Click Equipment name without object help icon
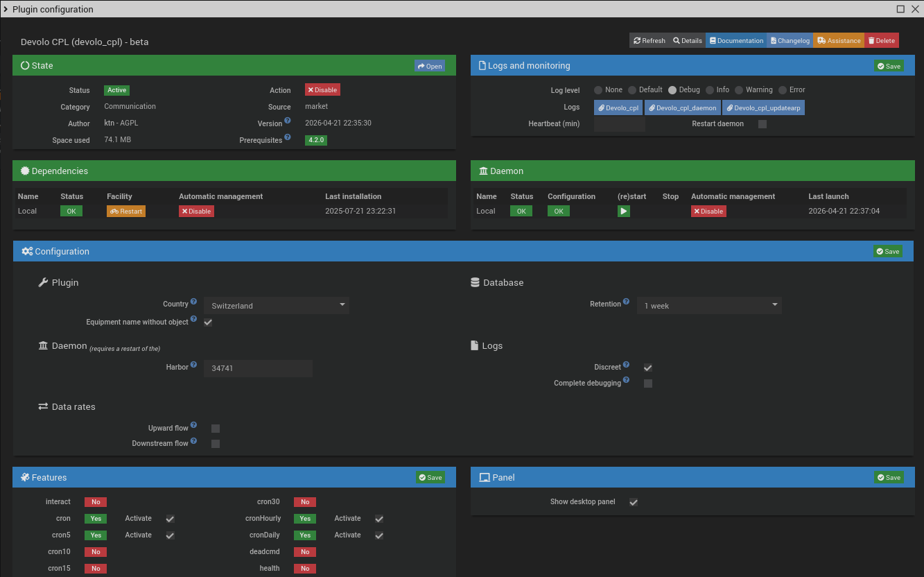The height and width of the screenshot is (577, 924). pos(194,319)
